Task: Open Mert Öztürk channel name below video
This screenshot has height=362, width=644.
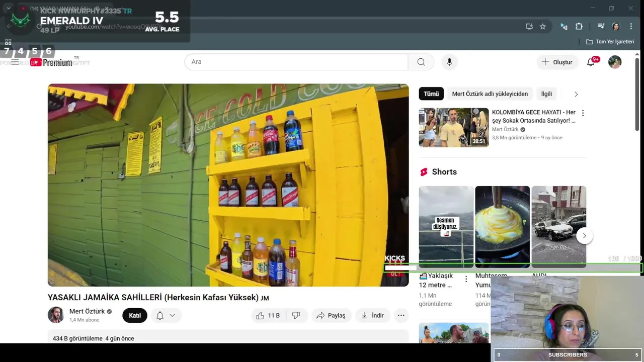Action: tap(87, 311)
